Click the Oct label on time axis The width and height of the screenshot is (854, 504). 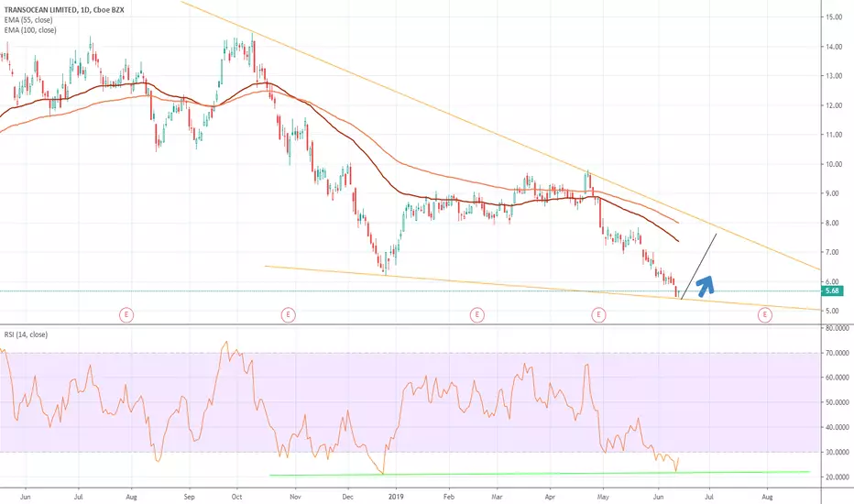tap(236, 497)
